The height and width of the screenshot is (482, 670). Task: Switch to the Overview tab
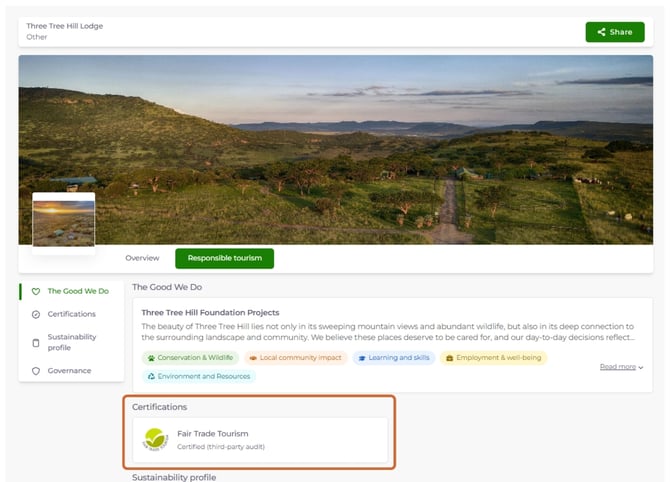(142, 258)
